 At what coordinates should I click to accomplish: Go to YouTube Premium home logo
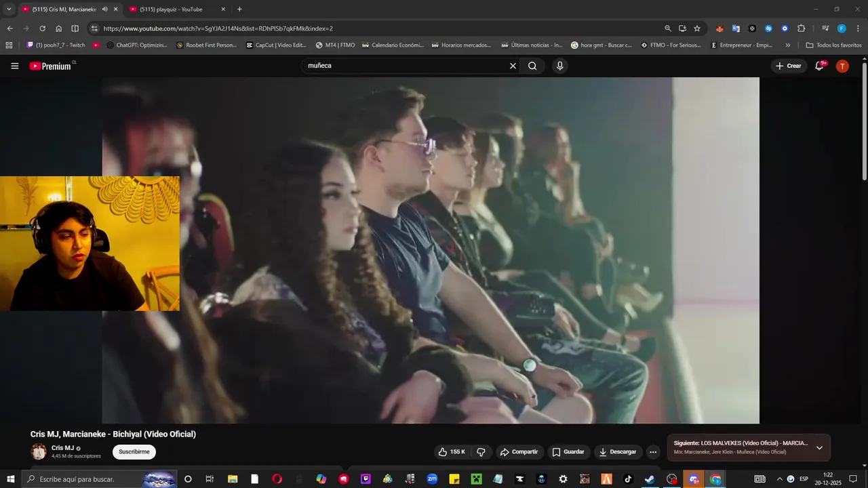[51, 66]
